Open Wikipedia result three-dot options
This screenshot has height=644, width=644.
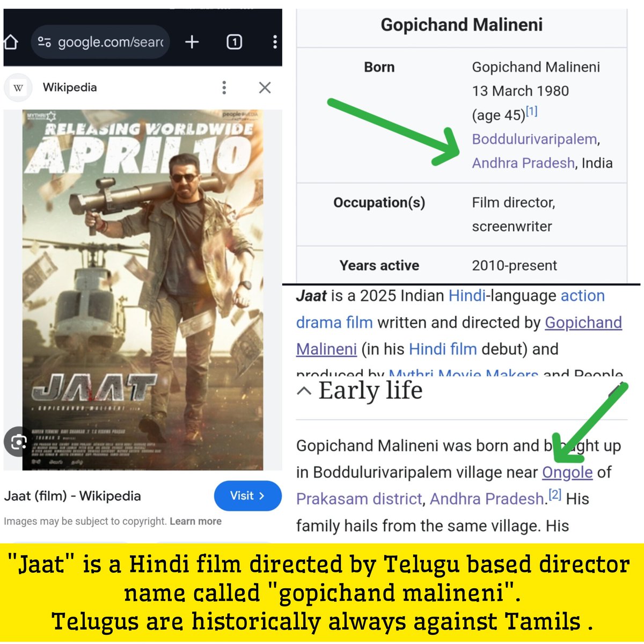[x=224, y=87]
